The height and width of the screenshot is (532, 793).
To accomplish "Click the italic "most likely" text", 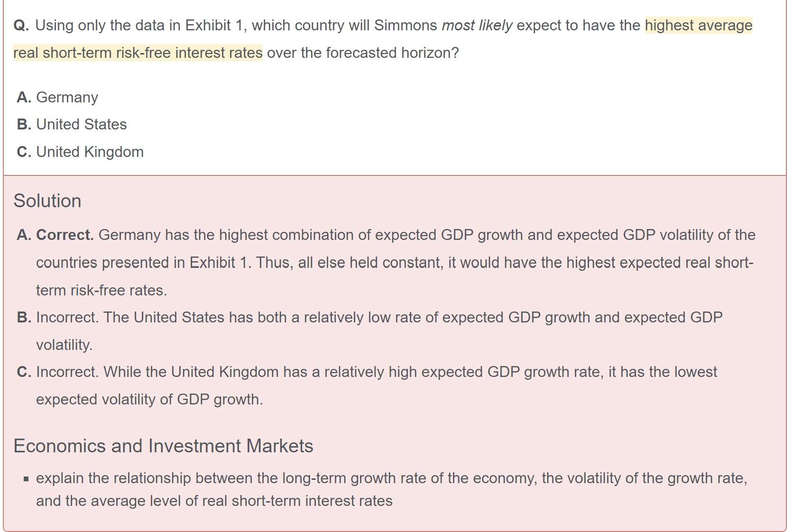I will tap(477, 25).
